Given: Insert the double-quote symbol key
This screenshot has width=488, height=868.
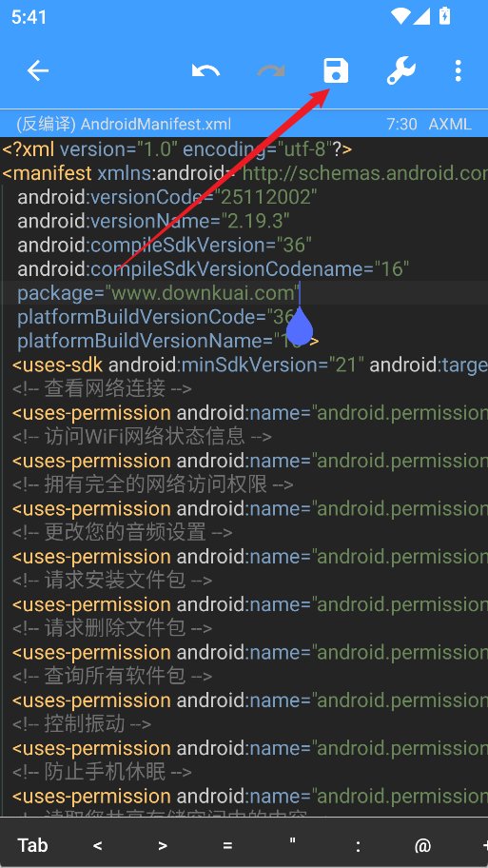Looking at the screenshot, I should coord(292,842).
